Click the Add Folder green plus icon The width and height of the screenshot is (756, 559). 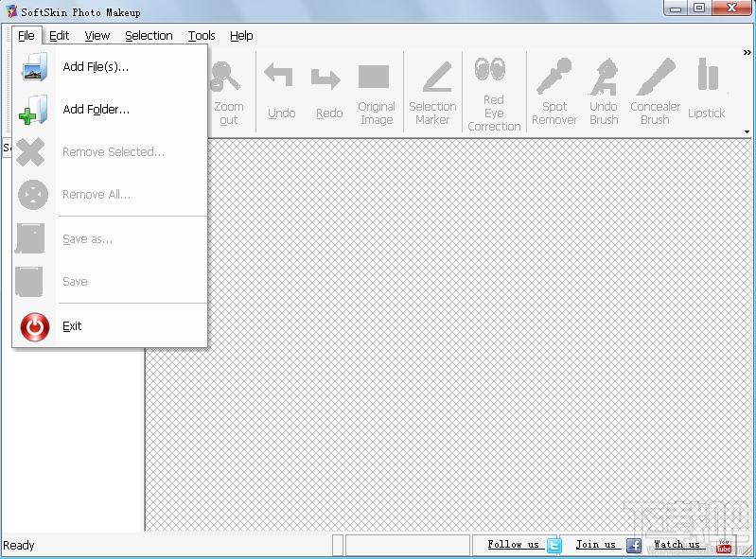33,110
